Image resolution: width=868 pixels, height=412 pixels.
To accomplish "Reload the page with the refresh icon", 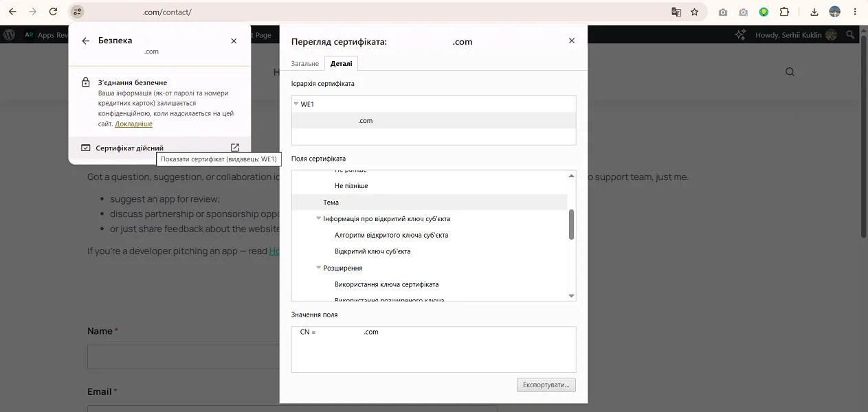I will pyautogui.click(x=54, y=12).
